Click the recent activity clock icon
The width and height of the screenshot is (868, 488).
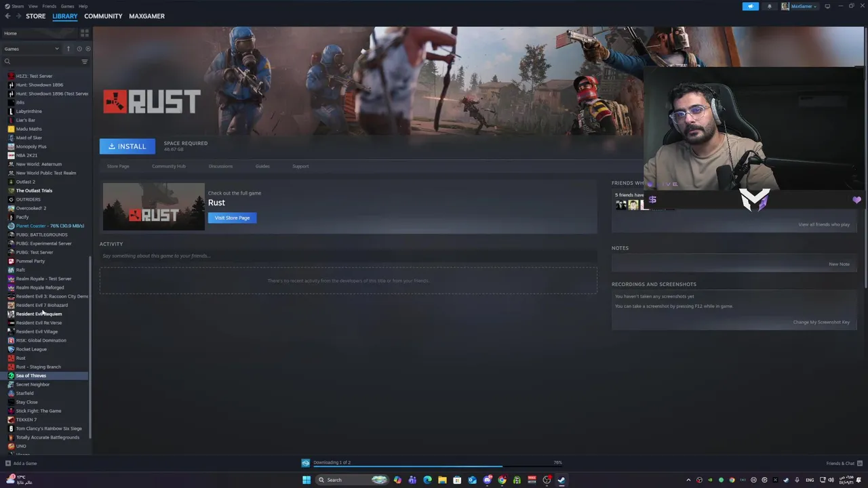tap(79, 49)
